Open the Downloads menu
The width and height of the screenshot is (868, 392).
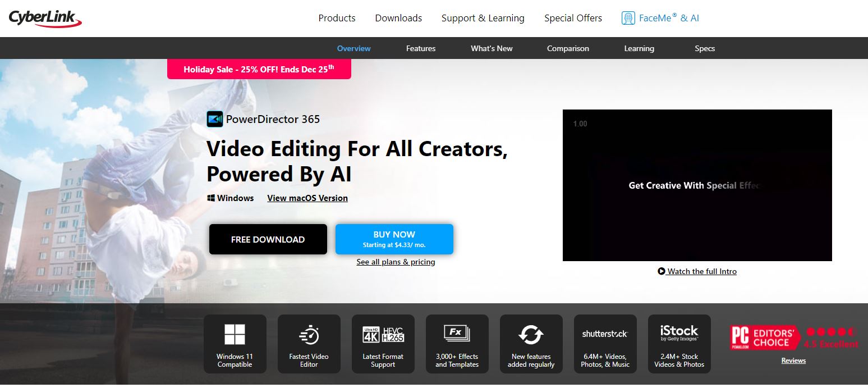[x=398, y=18]
